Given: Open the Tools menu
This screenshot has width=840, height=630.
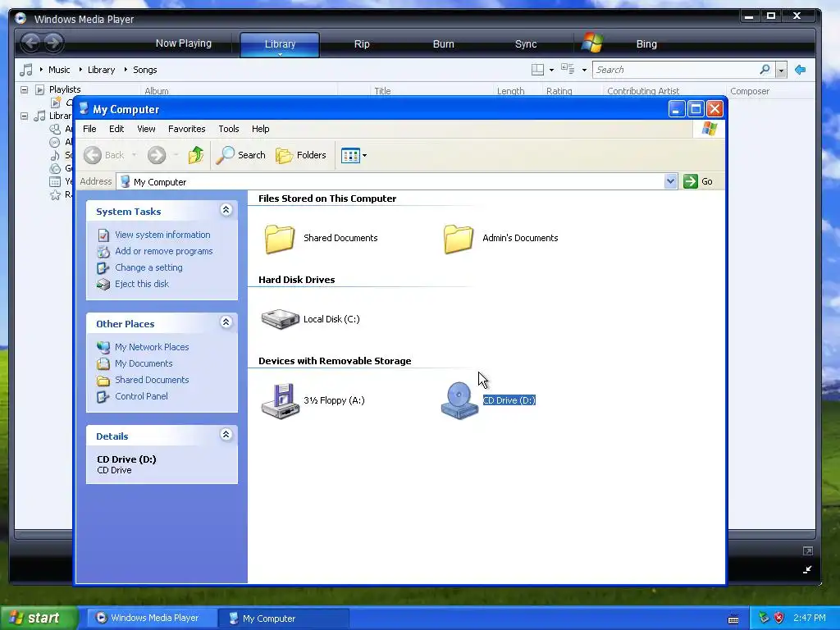Looking at the screenshot, I should [x=228, y=129].
